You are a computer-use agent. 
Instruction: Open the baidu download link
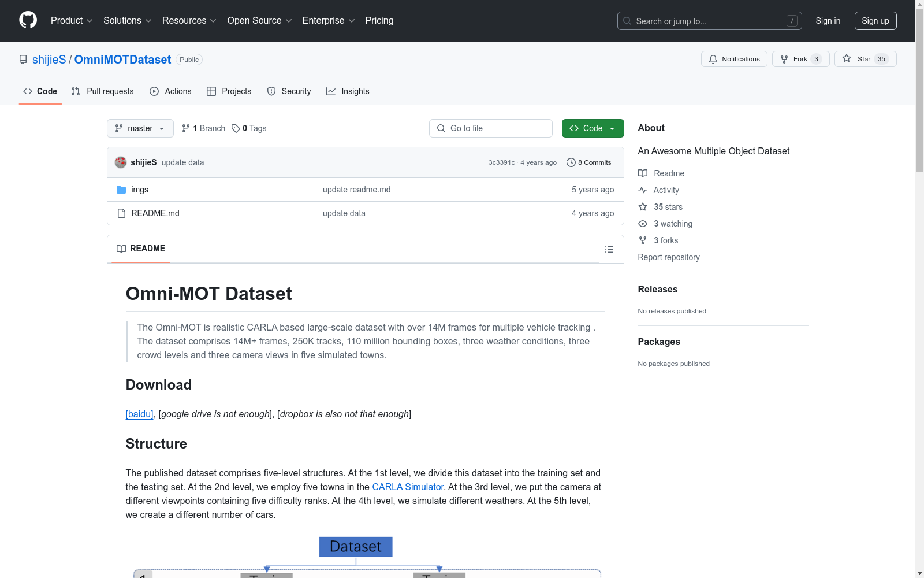coord(139,414)
